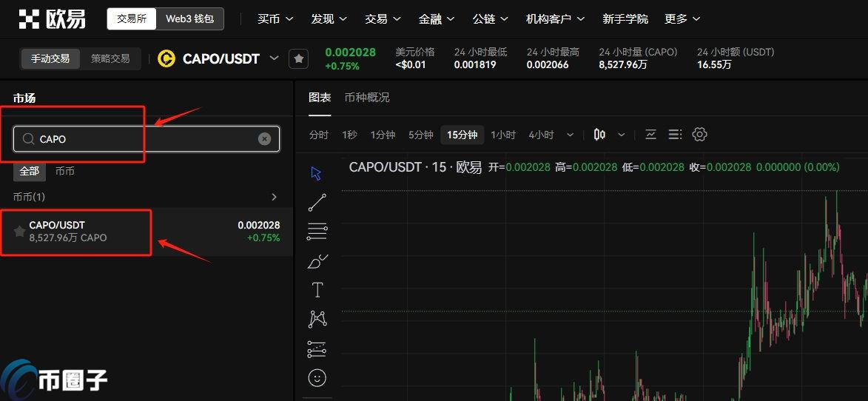Screen dimensions: 868x401
Task: Open CAPO/USDT result row
Action: point(146,232)
